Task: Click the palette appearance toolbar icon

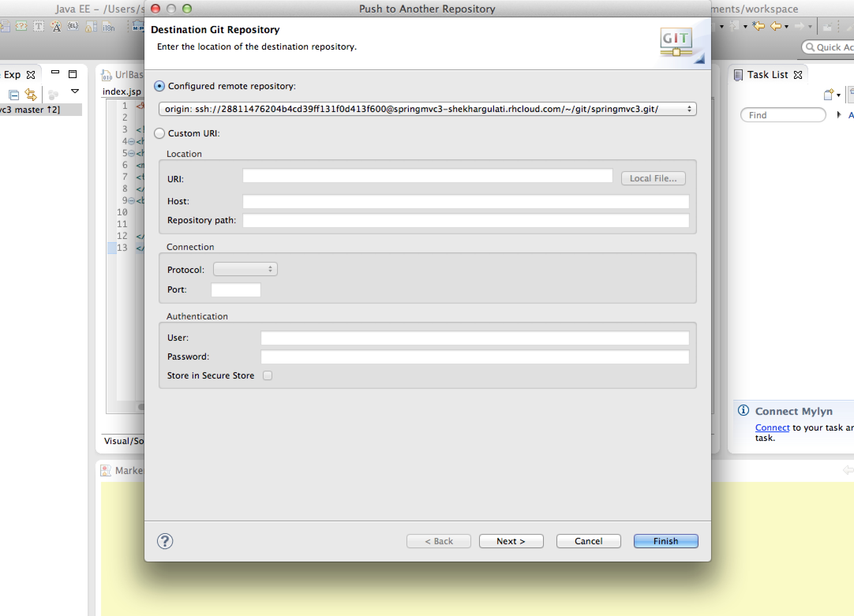Action: click(x=56, y=27)
